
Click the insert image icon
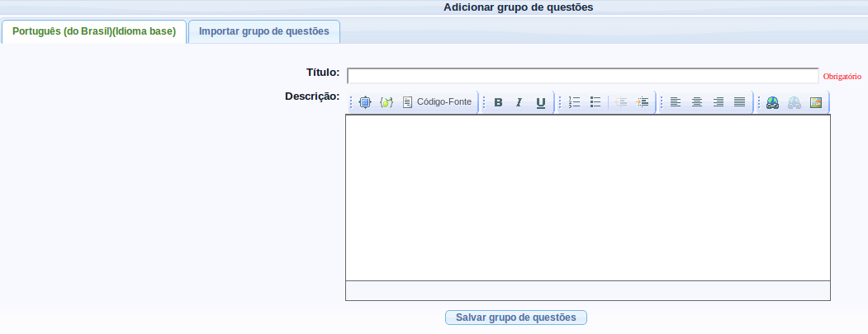coord(816,102)
